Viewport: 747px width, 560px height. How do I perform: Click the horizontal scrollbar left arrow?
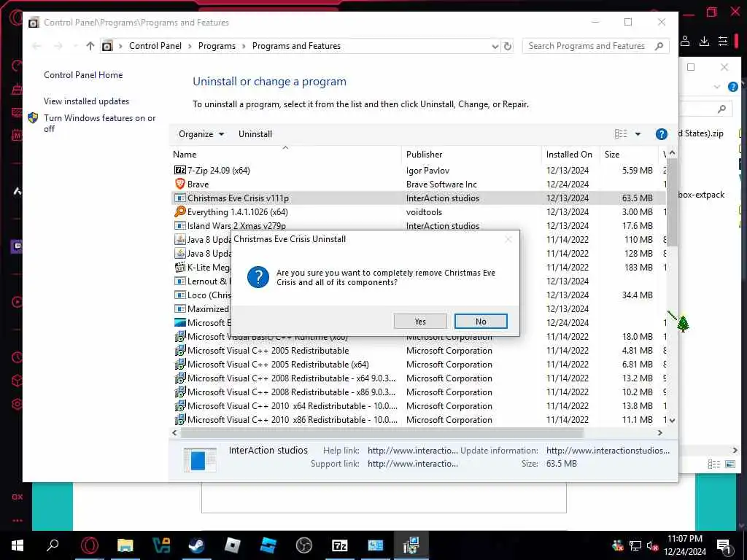coord(175,433)
